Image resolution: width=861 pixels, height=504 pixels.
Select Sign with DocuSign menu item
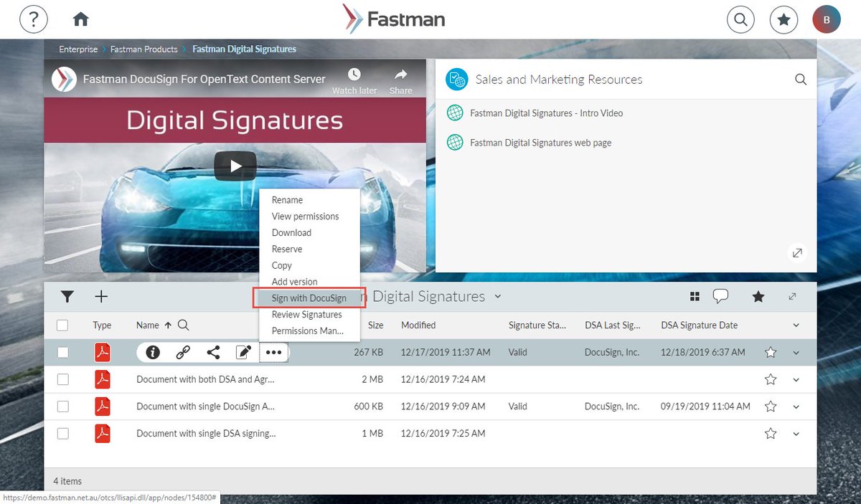(x=309, y=298)
